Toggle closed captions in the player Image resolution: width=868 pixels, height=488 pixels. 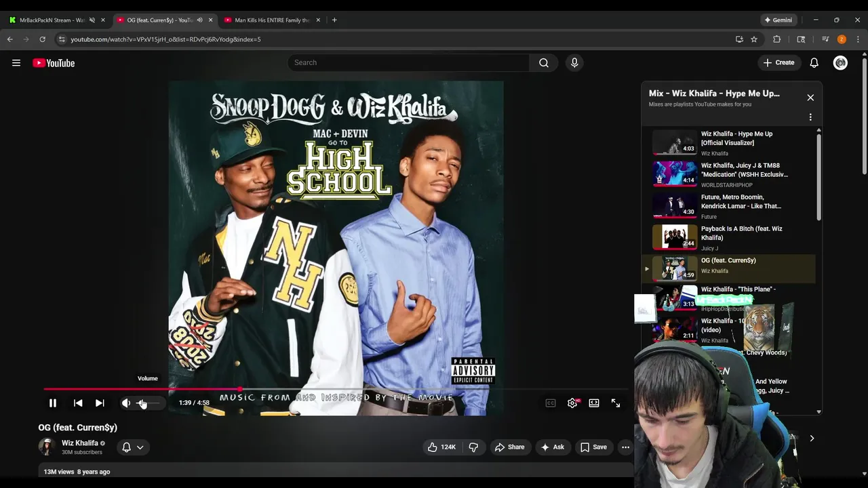551,403
